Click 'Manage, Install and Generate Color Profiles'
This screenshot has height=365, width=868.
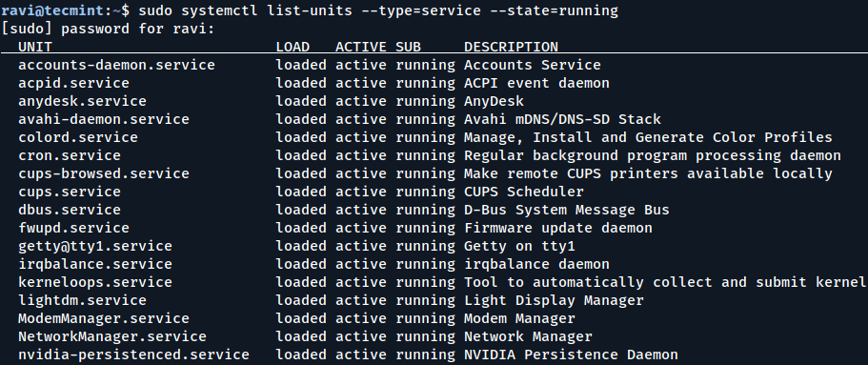[x=648, y=137]
